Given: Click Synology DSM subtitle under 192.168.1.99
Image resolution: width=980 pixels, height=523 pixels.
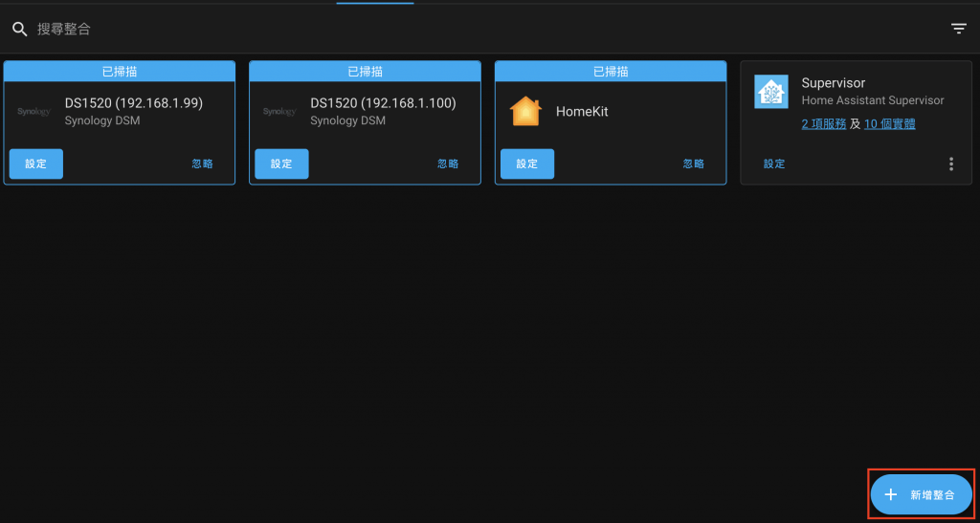Looking at the screenshot, I should [x=102, y=120].
